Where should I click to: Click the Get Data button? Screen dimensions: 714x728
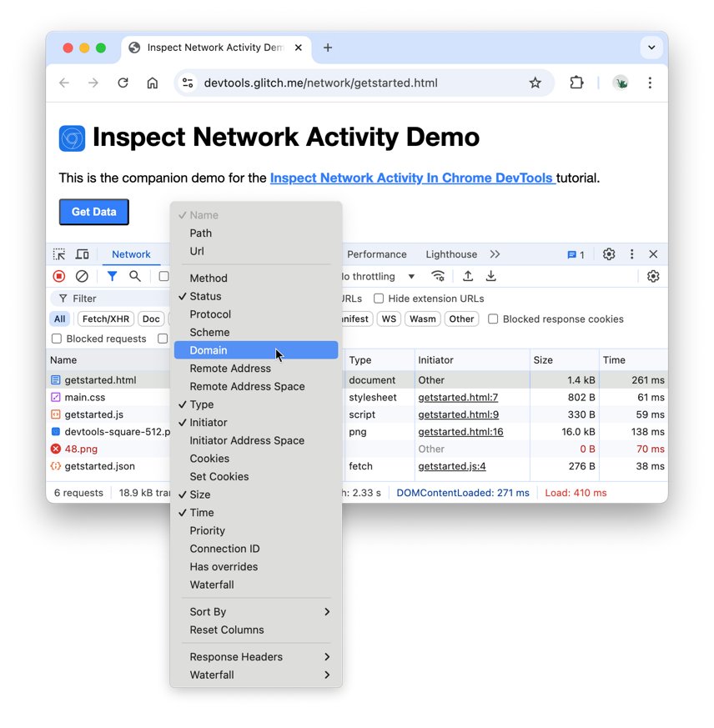pos(93,212)
